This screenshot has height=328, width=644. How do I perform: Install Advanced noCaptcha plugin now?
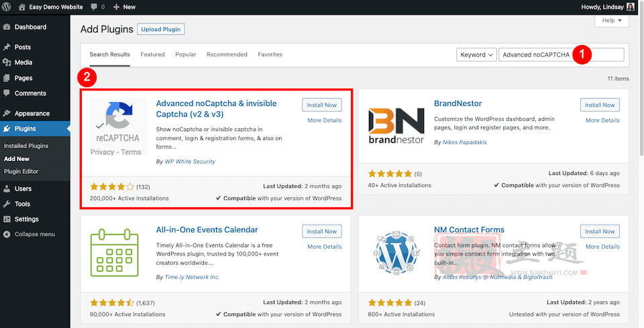[x=321, y=105]
